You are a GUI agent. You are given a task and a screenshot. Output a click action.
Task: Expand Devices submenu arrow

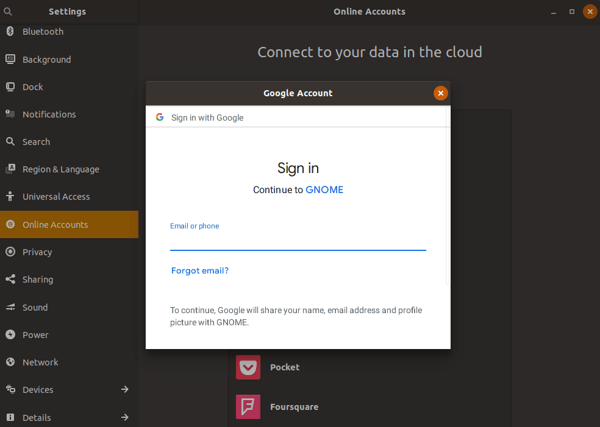coord(125,390)
